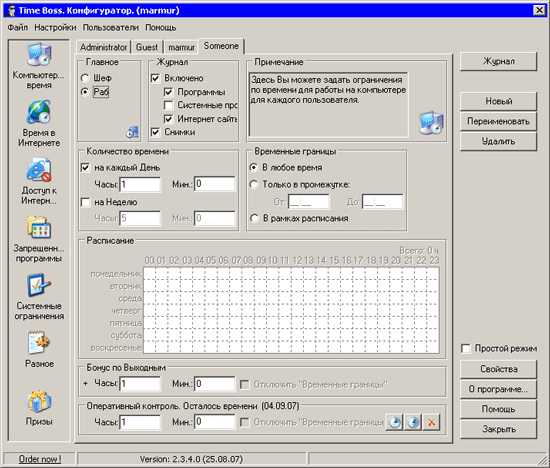This screenshot has height=468, width=550.
Task: Open the Forbidden programs section icon
Action: pos(39,227)
